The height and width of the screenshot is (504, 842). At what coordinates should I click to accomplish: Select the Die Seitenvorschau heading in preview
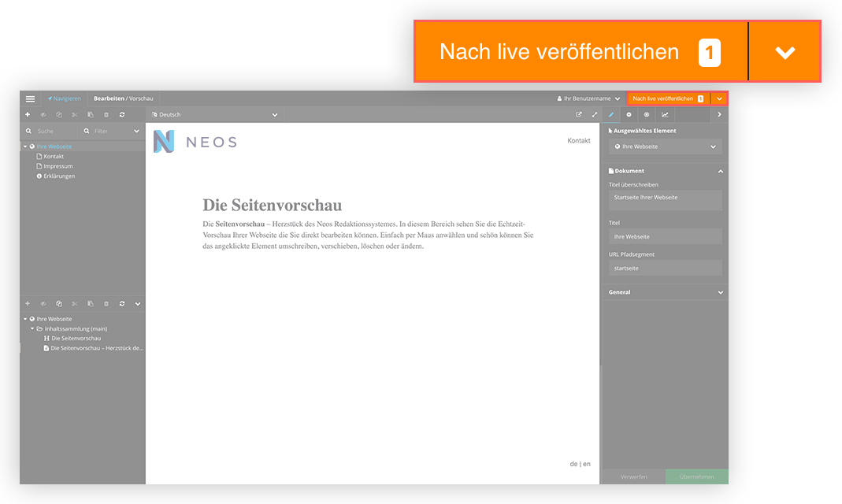tap(273, 206)
